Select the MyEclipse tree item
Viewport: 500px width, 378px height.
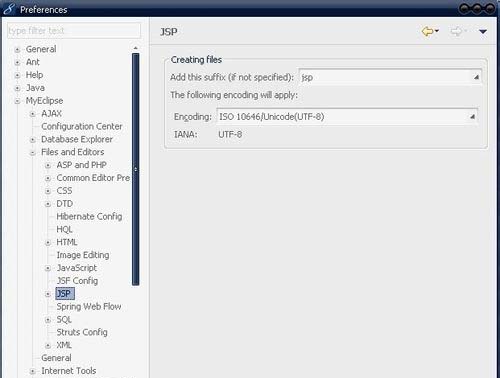(44, 101)
